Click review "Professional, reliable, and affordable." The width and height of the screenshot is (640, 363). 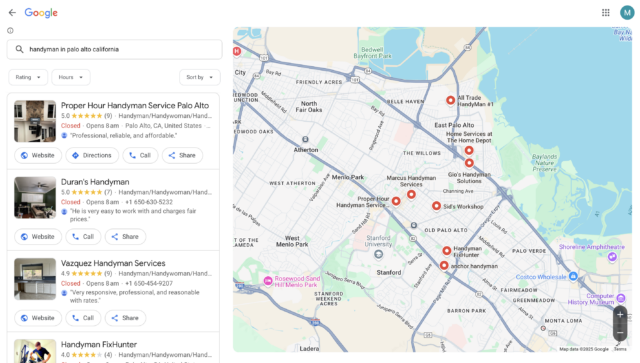tap(124, 136)
